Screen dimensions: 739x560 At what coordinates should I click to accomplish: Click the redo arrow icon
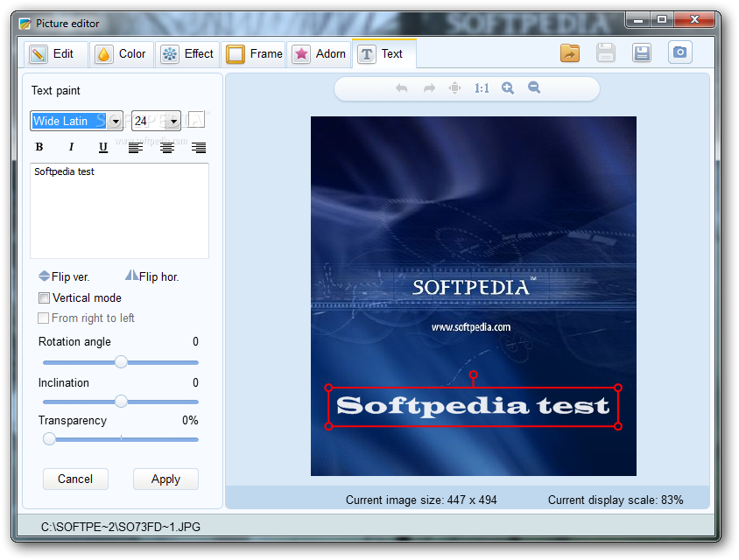(429, 88)
